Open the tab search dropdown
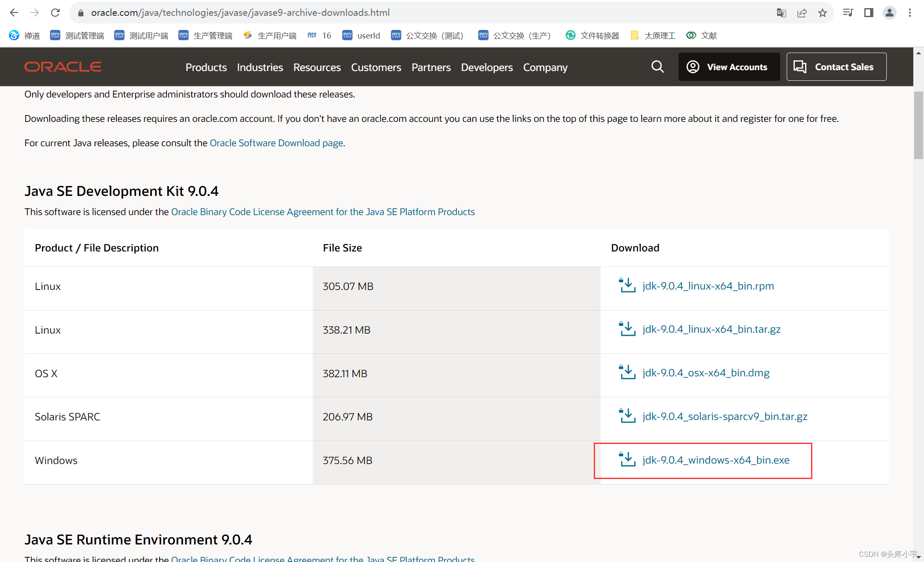924x562 pixels. (847, 12)
